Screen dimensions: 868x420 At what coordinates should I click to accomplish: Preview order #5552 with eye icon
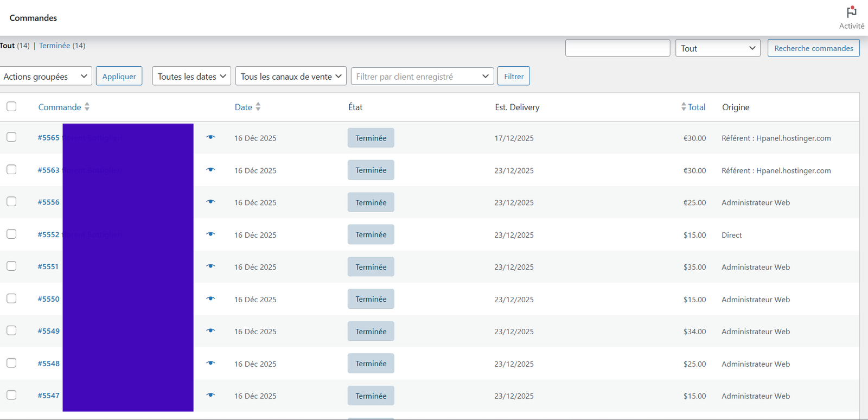(210, 234)
